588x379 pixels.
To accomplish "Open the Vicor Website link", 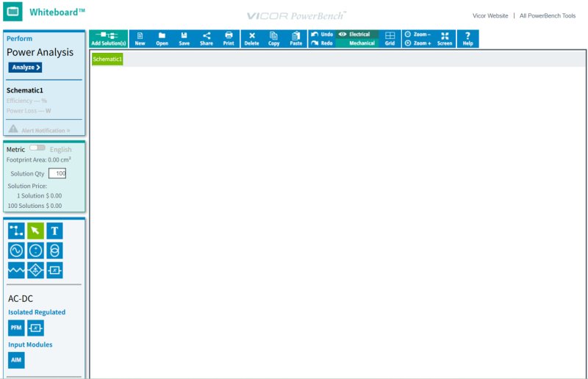I will [x=490, y=15].
